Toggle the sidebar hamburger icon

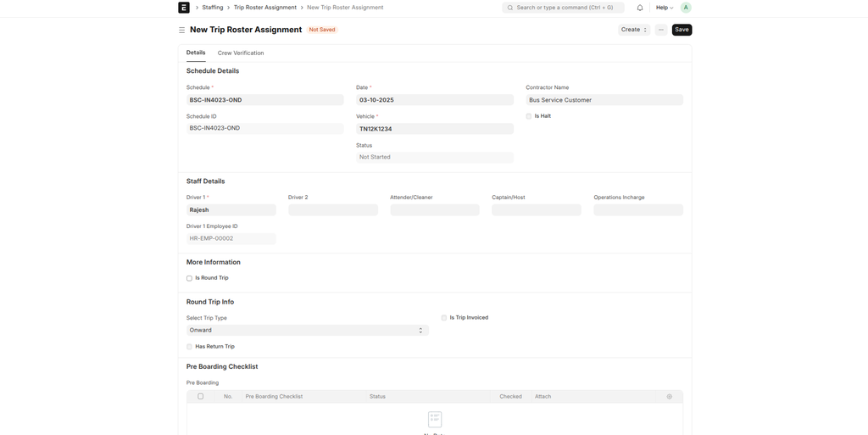pyautogui.click(x=181, y=30)
